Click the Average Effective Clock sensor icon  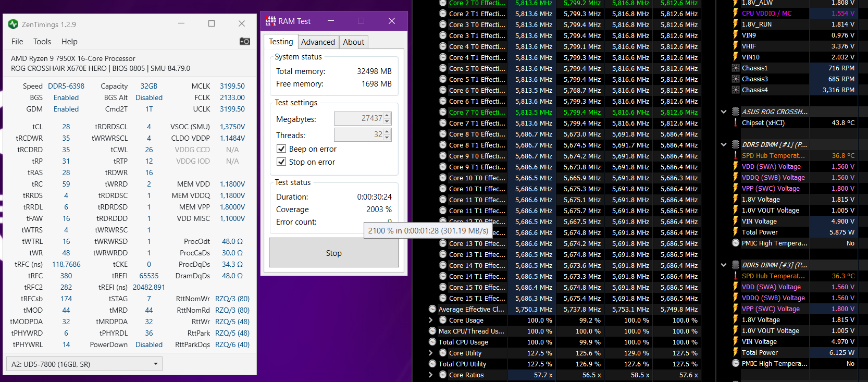pos(432,309)
